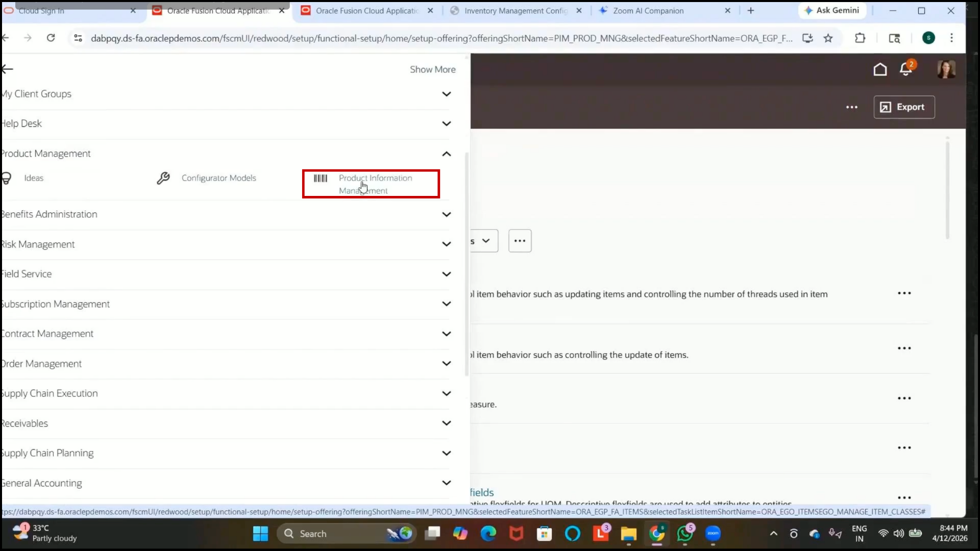Open actions menu for the 'easure.' row

904,398
